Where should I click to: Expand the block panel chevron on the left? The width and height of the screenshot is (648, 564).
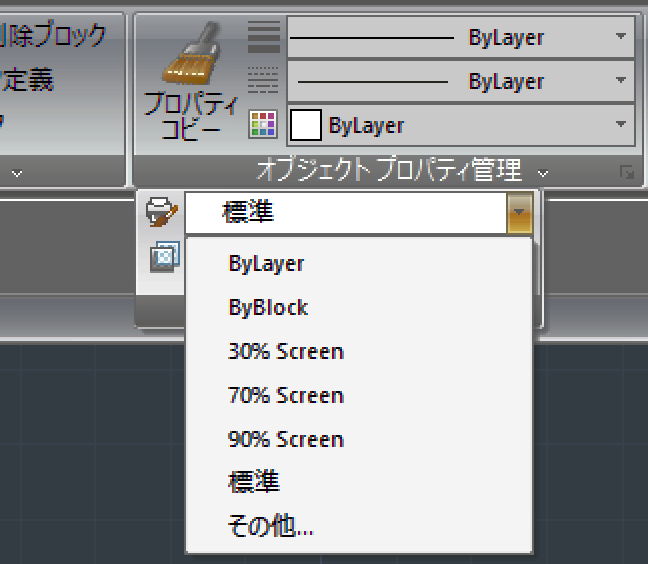coord(17,174)
